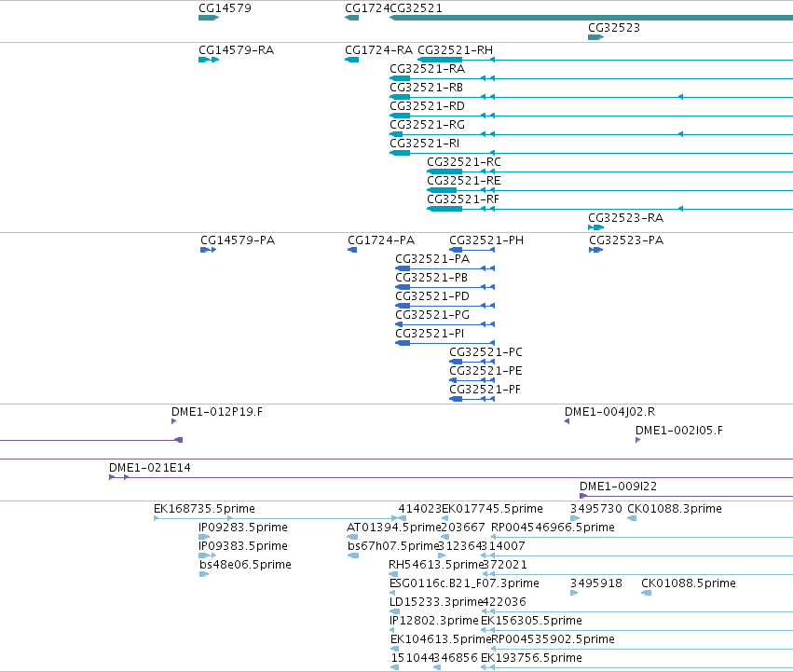Image resolution: width=793 pixels, height=672 pixels.
Task: Click EST RH54613.5prime label
Action: [436, 565]
